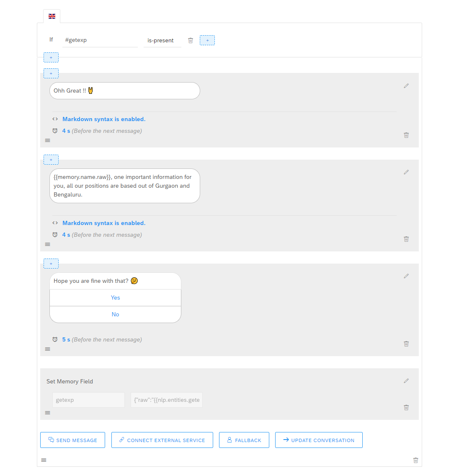Viewport: 459px width, 476px height.
Task: Click the Fallback button
Action: (x=244, y=440)
